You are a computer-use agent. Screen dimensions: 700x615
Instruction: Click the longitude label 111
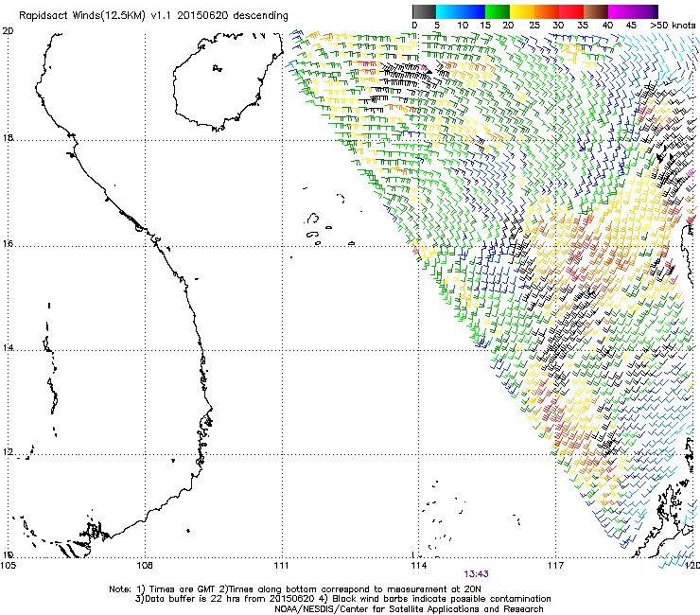(281, 566)
